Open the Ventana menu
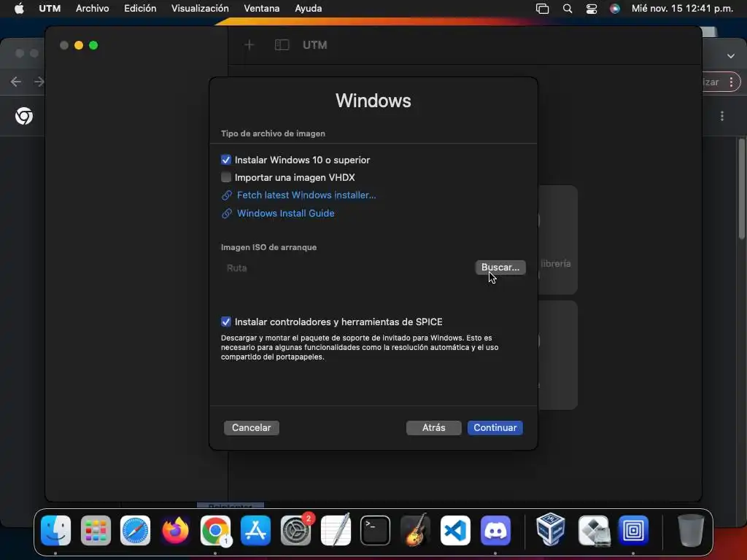Image resolution: width=747 pixels, height=560 pixels. coord(262,9)
